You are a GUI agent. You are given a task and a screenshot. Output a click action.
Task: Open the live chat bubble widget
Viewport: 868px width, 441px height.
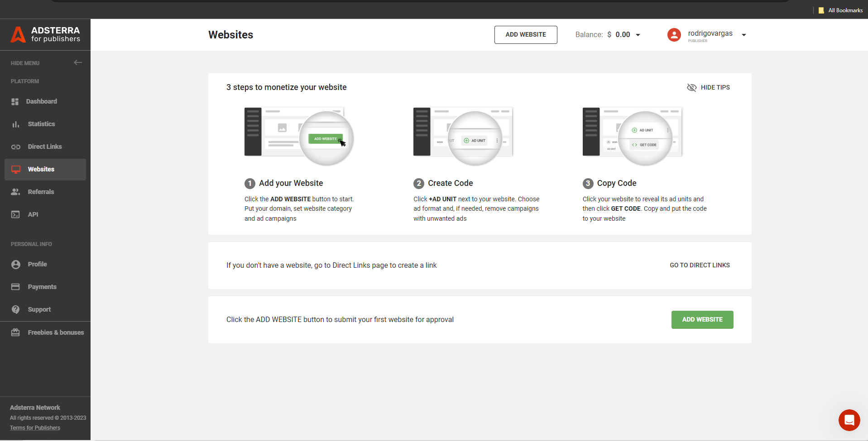pyautogui.click(x=849, y=420)
